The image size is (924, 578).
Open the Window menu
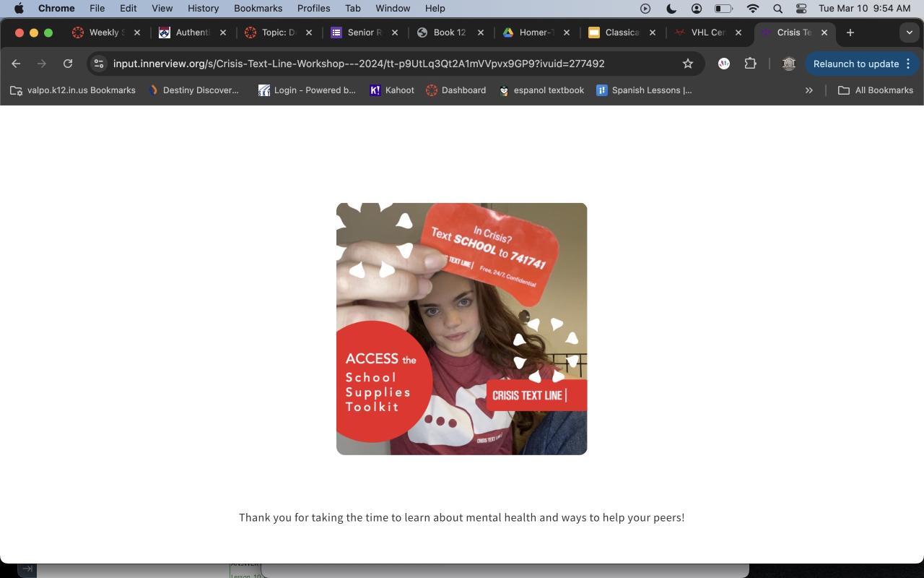pyautogui.click(x=393, y=9)
